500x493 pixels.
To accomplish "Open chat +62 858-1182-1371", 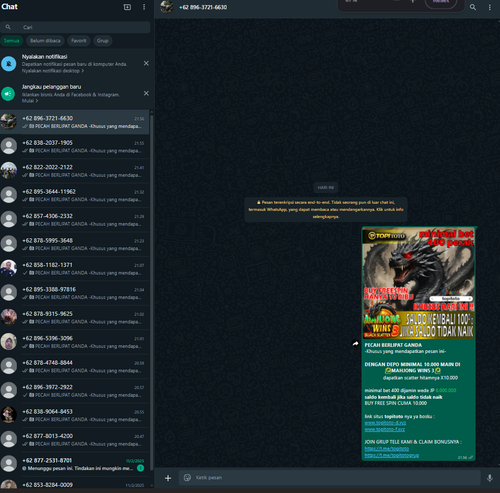I will (x=75, y=268).
